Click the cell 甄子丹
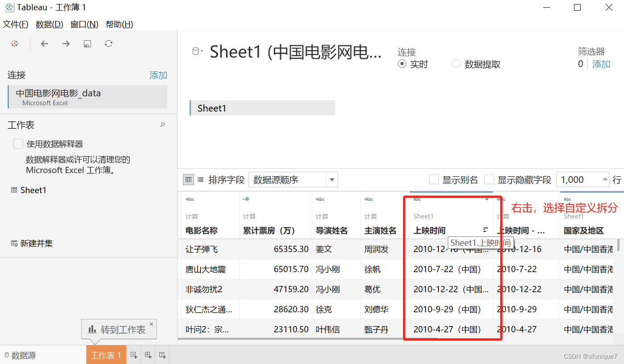This screenshot has height=364, width=624. (376, 329)
